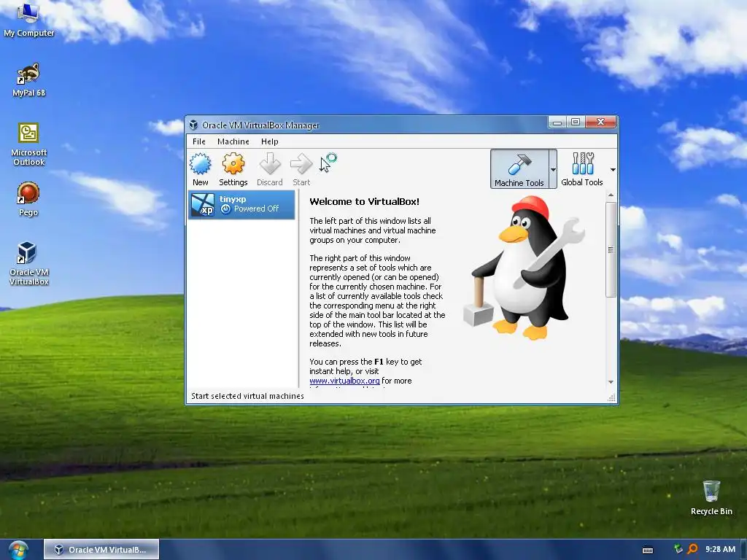Click the network tray icon
The width and height of the screenshot is (747, 560).
(678, 549)
